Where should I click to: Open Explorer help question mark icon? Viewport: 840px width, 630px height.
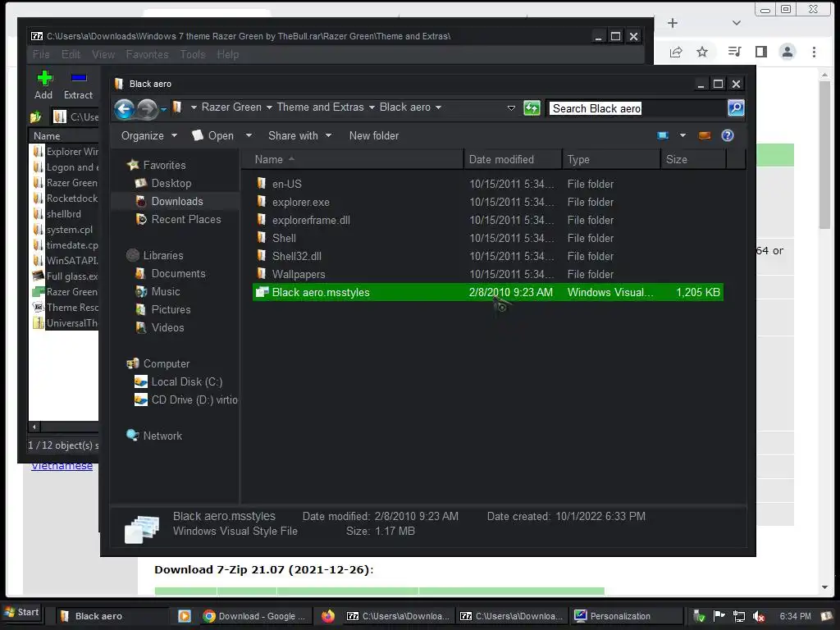coord(727,135)
